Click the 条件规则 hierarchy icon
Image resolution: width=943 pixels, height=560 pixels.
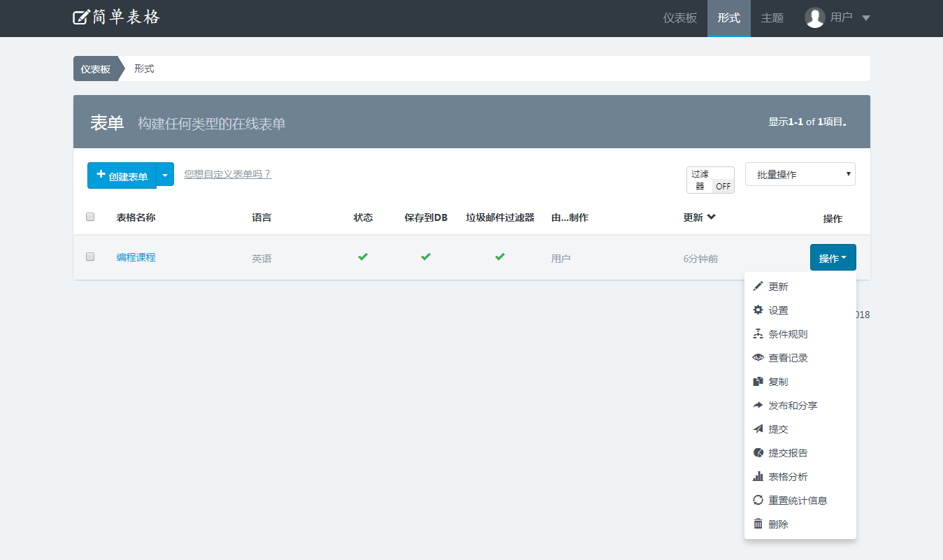(x=758, y=334)
